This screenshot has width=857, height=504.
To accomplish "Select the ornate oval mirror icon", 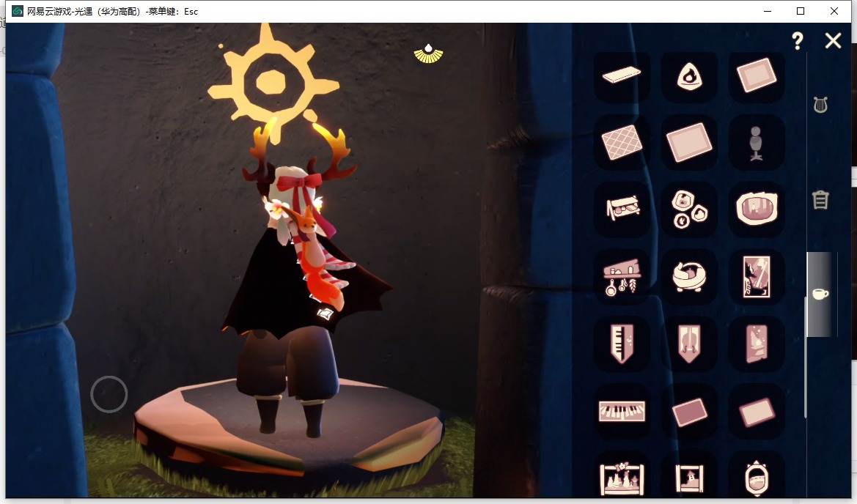I will point(757,478).
